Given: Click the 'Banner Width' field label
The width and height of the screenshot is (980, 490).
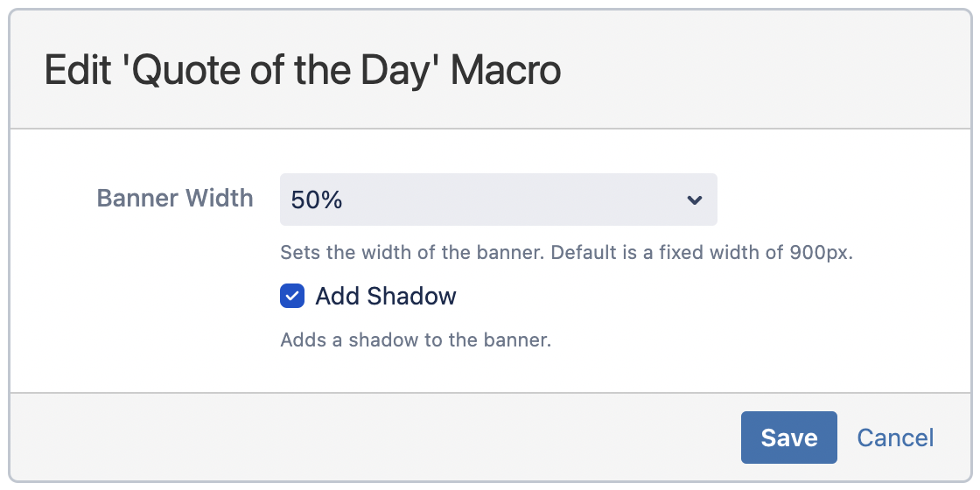Looking at the screenshot, I should click(x=175, y=198).
